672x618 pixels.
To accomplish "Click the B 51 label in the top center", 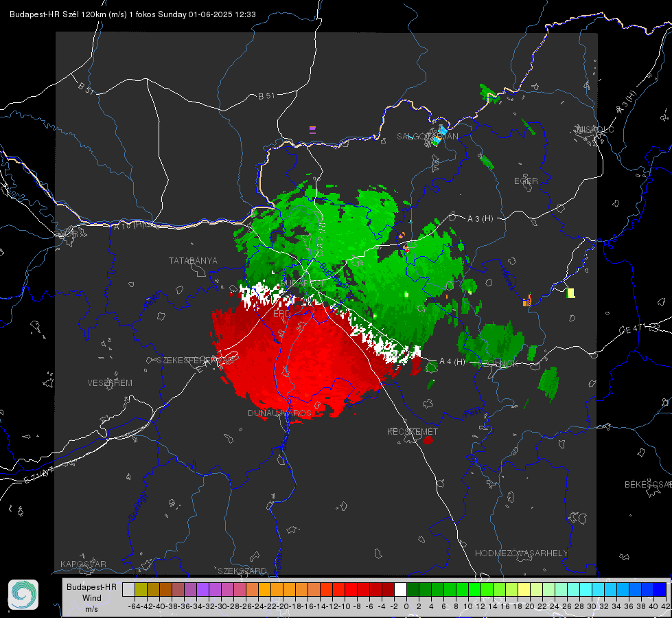I will tap(266, 95).
